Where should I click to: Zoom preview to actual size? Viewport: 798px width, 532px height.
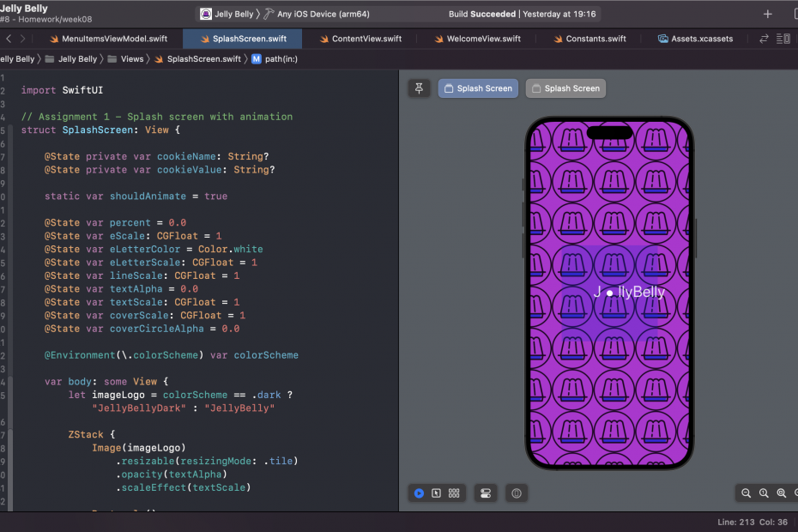pyautogui.click(x=764, y=493)
